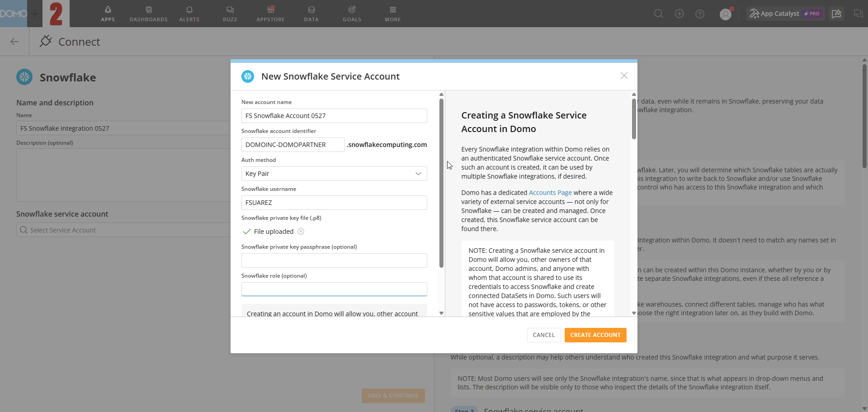Screen dimensions: 868x412
Task: Click the help panel scrollbar thumb
Action: [x=634, y=118]
